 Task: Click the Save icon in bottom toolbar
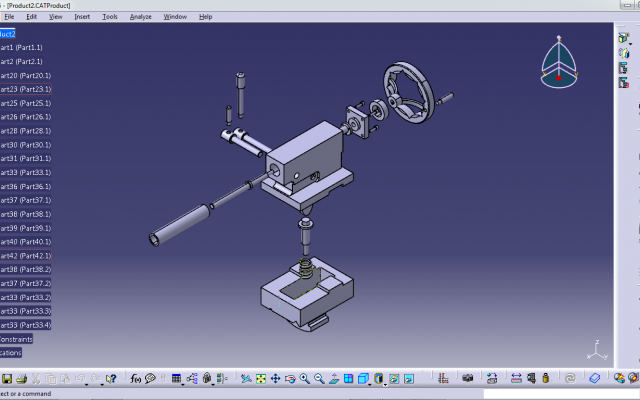[x=7, y=379]
